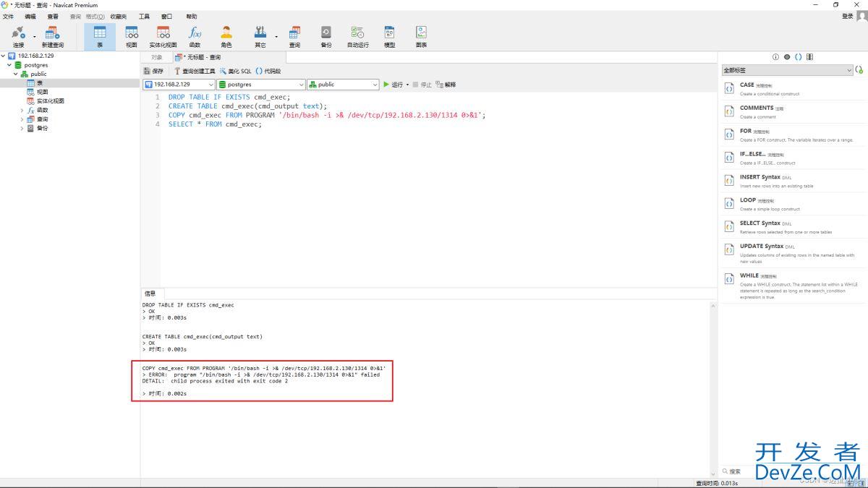Open the 全部标签 tag filter dropdown
Viewport: 868px width, 488px height.
click(787, 70)
